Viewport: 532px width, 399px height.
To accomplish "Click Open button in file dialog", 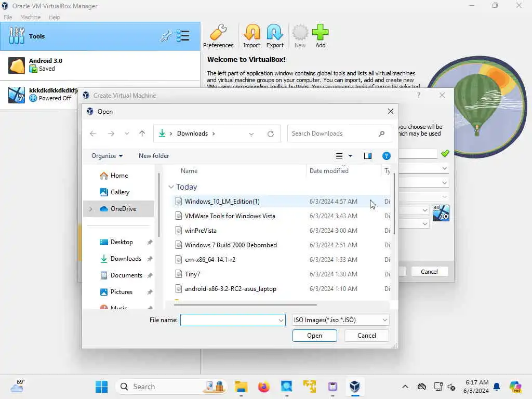I will (x=314, y=336).
